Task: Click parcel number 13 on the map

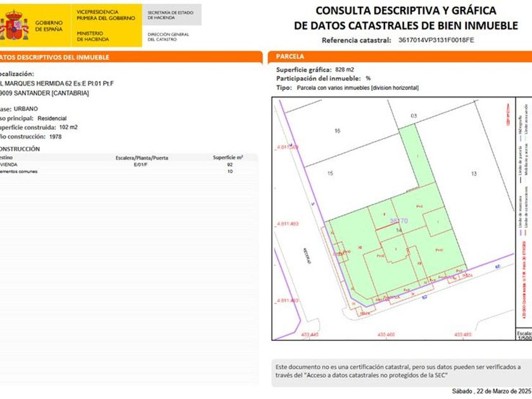Action: click(x=474, y=174)
